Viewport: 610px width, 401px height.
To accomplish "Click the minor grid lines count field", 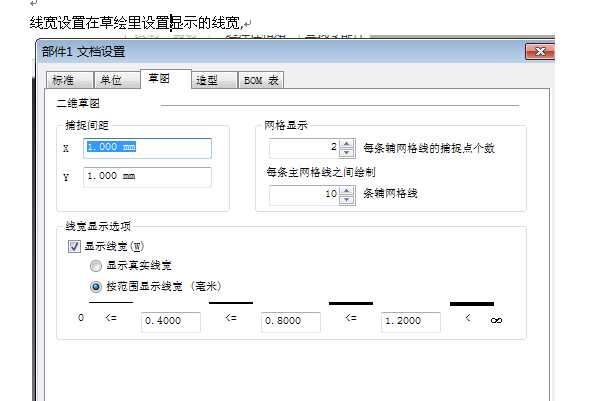I will (304, 195).
